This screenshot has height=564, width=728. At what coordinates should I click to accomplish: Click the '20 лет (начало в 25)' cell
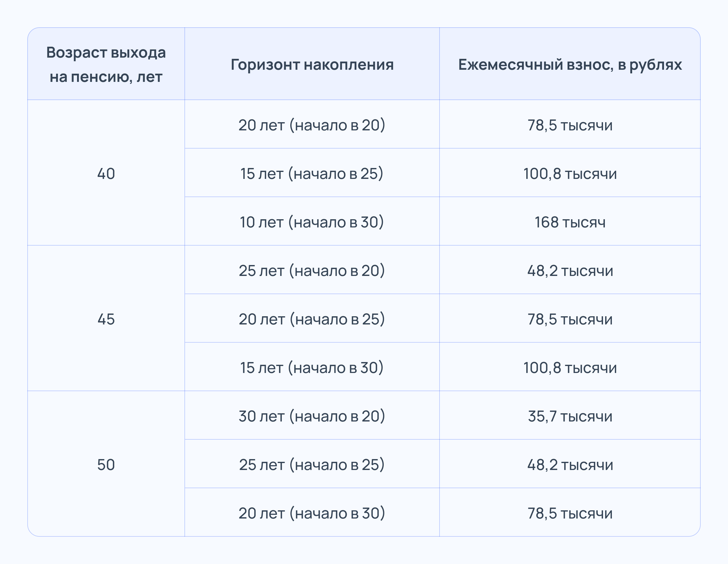312,319
